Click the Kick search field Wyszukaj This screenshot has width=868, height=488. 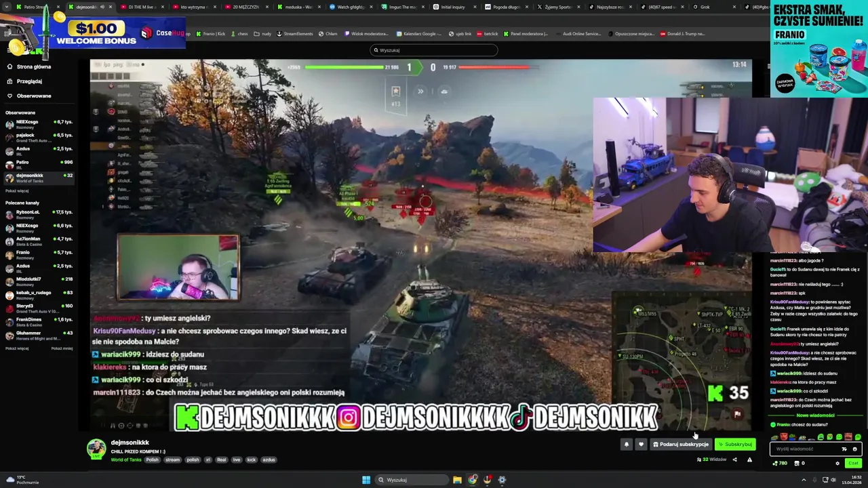click(x=434, y=50)
